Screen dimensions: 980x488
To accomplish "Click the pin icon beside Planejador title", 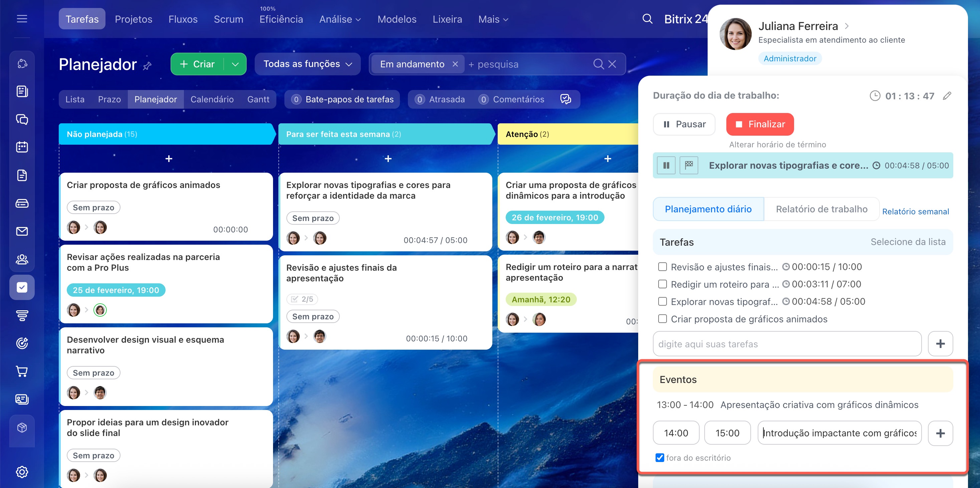I will 147,66.
